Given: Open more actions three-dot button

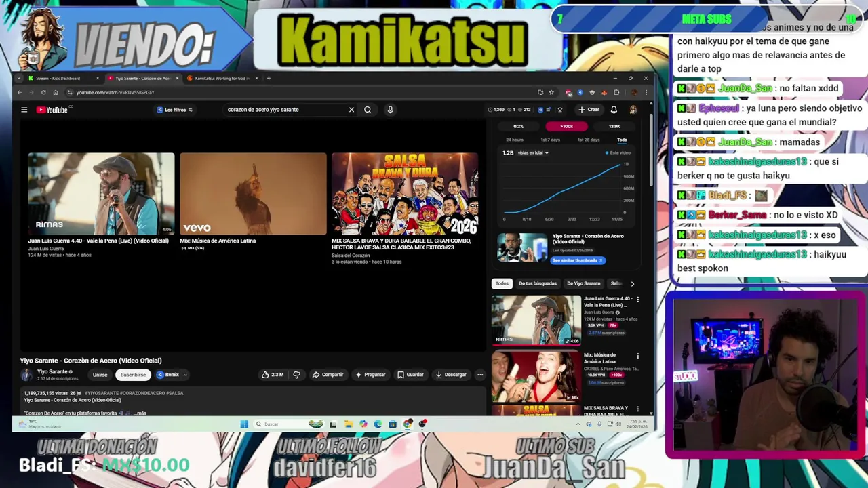Looking at the screenshot, I should pos(480,375).
